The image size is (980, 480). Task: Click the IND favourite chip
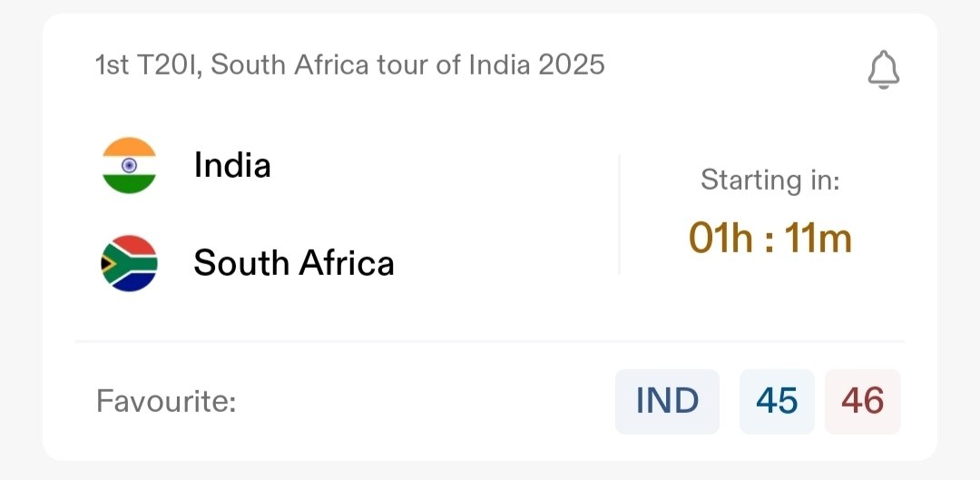[x=667, y=401]
